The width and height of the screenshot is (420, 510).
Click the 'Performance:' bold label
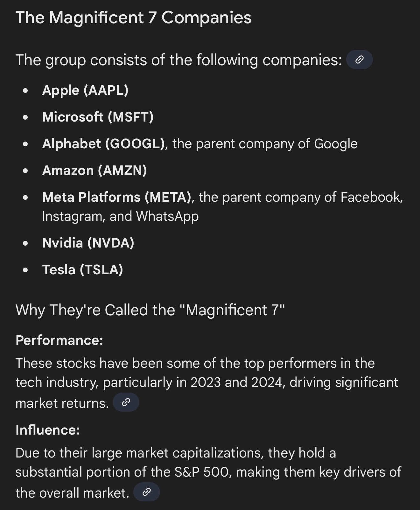(59, 340)
